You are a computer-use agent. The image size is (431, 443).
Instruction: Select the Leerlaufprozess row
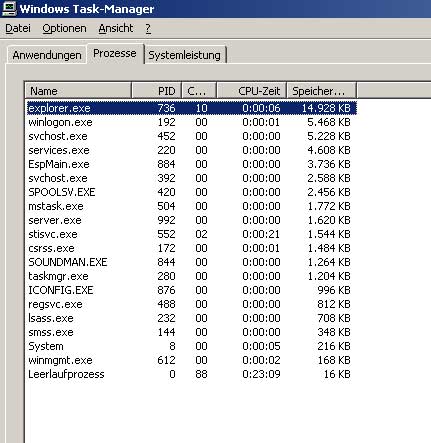[192, 374]
